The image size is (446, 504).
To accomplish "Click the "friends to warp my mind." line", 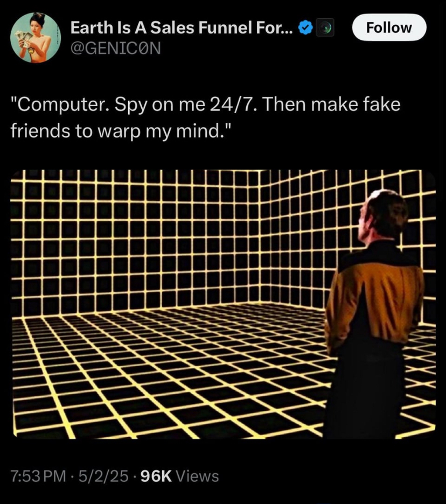I will [121, 131].
